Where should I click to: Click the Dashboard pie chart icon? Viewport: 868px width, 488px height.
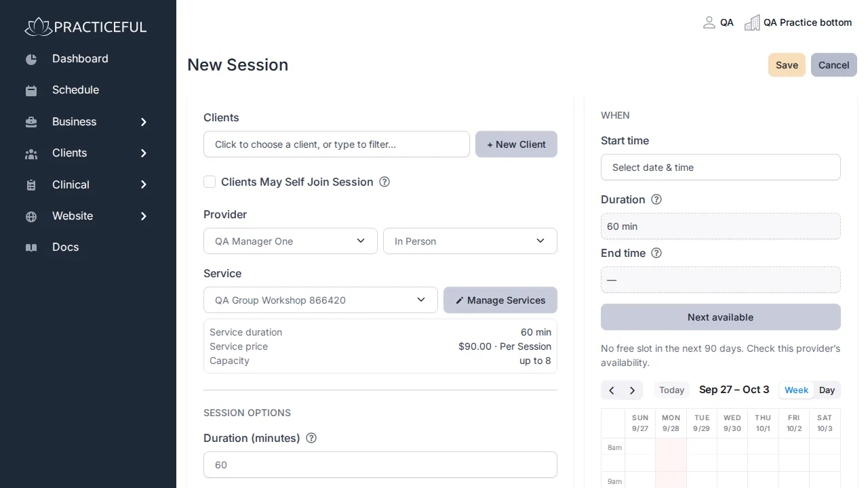[31, 59]
